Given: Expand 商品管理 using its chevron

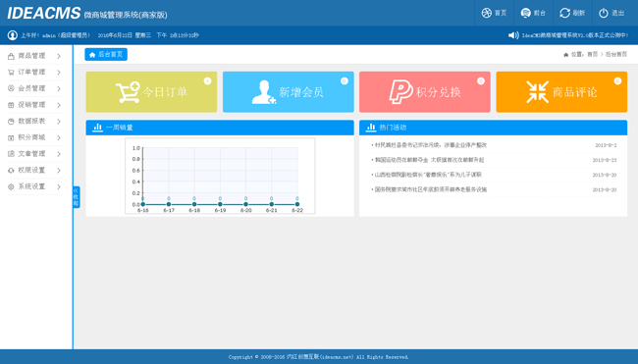Looking at the screenshot, I should tap(59, 56).
